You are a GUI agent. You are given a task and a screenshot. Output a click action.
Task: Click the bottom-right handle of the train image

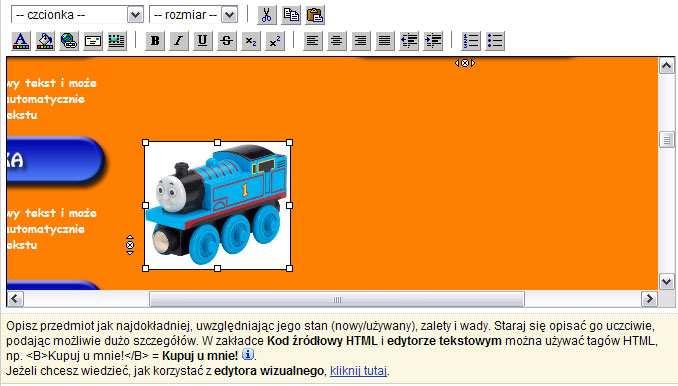pyautogui.click(x=290, y=268)
